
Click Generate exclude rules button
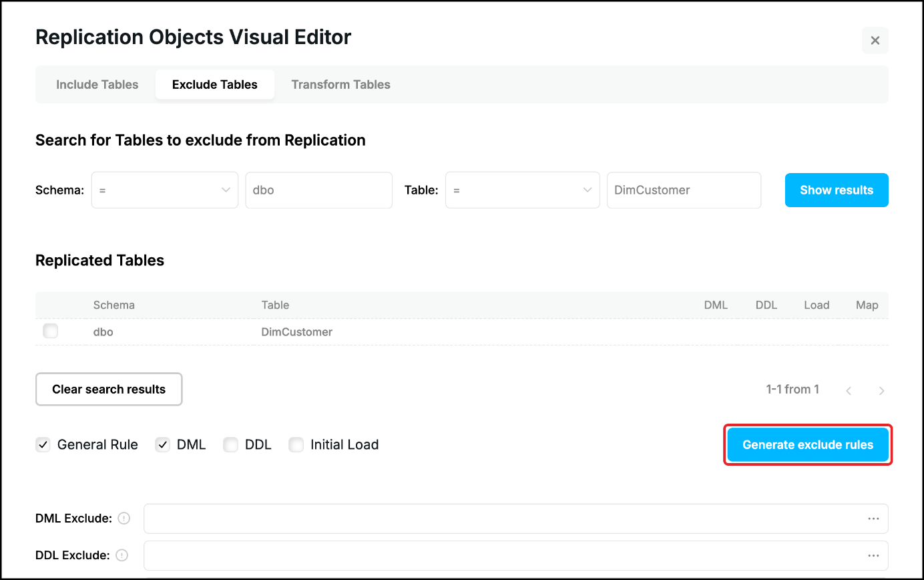coord(808,444)
